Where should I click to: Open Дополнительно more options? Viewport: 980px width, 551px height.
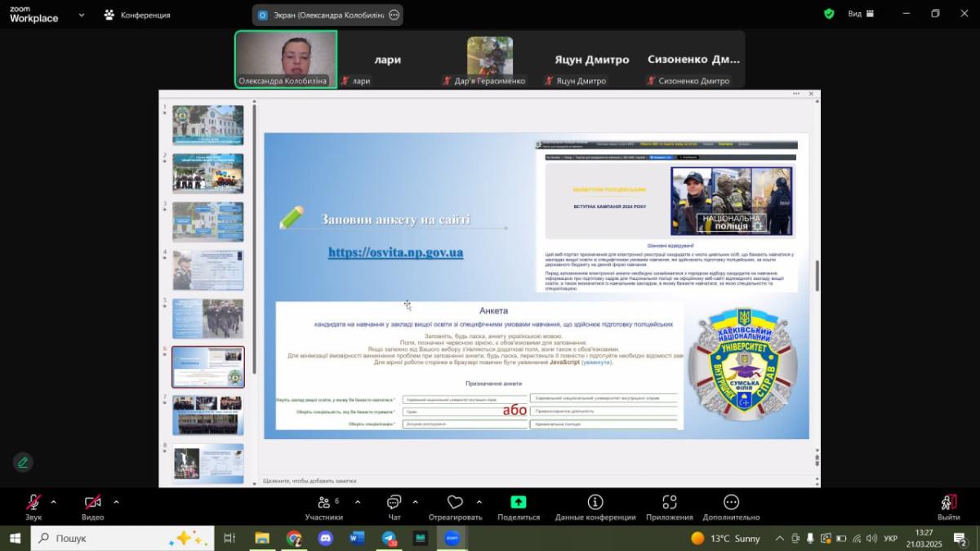pos(731,506)
